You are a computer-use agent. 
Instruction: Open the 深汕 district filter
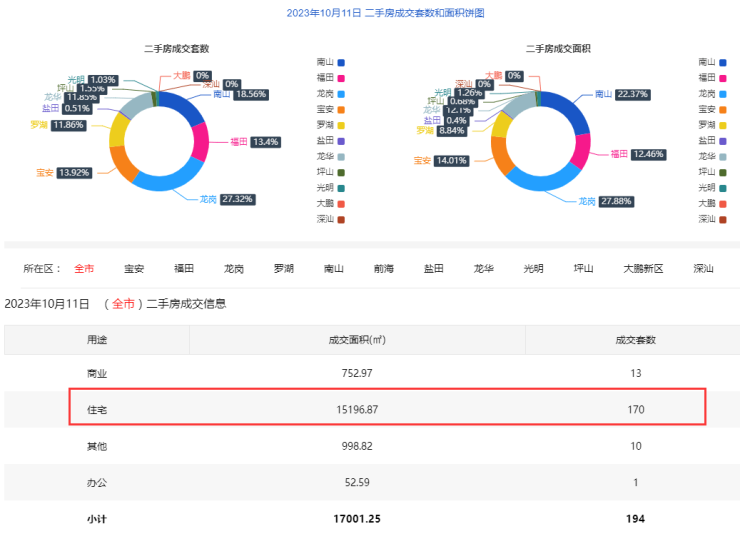[x=704, y=268]
